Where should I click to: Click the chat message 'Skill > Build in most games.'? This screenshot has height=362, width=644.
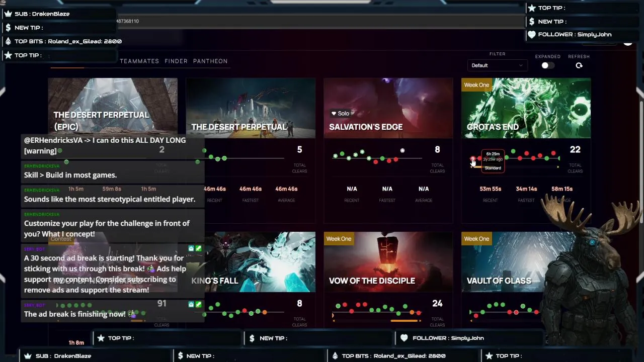(x=70, y=175)
